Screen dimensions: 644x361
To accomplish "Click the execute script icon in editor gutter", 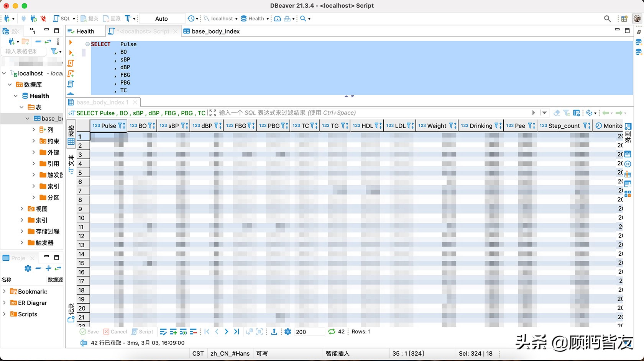I will click(x=71, y=63).
